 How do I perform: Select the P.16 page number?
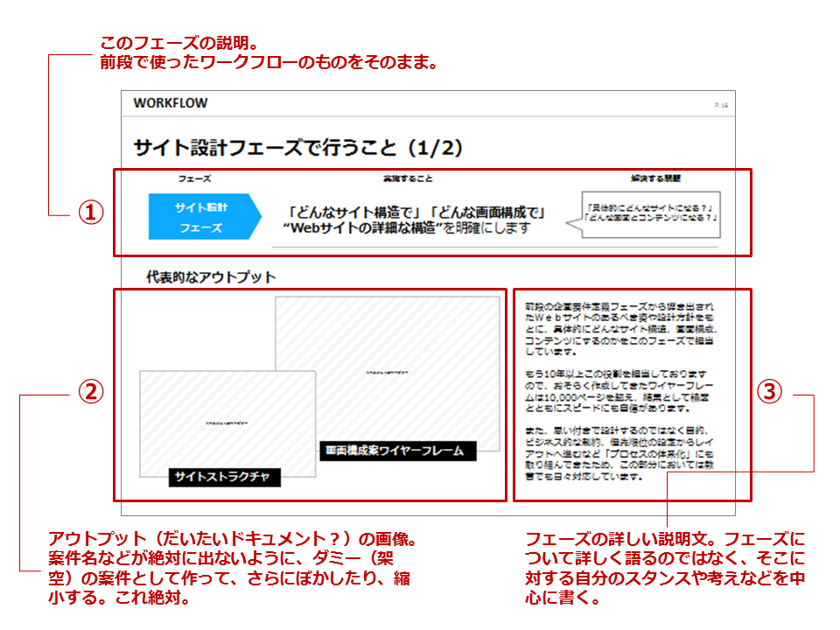tap(721, 106)
